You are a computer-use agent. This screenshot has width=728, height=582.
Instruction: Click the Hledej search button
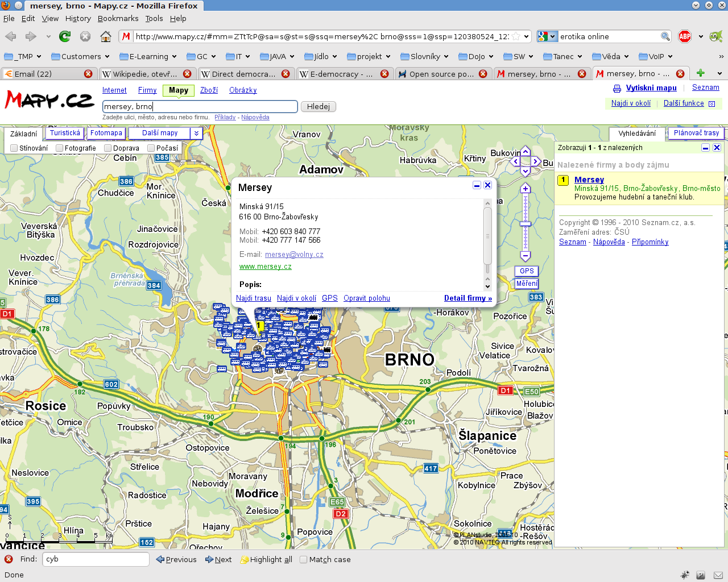(x=318, y=106)
